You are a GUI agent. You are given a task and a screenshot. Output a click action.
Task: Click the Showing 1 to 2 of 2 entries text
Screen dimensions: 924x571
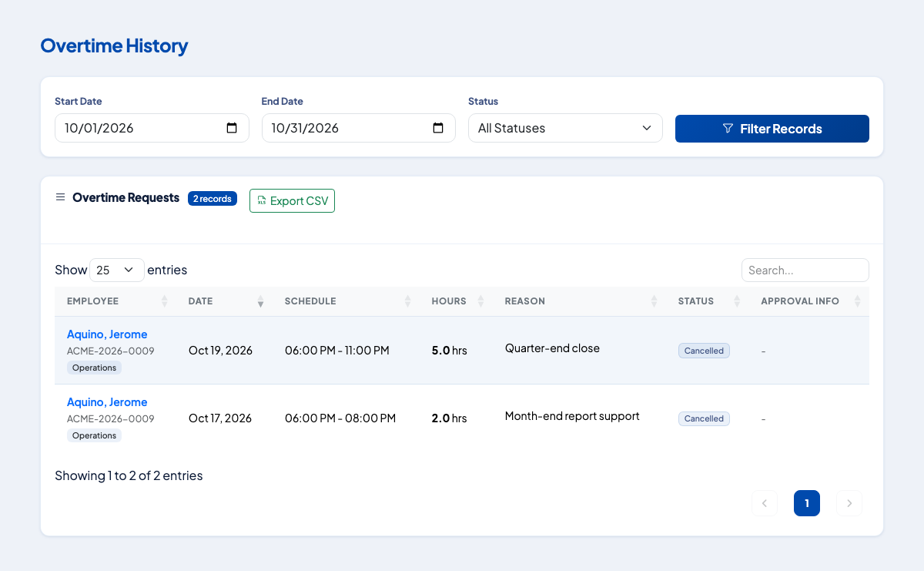(x=129, y=475)
